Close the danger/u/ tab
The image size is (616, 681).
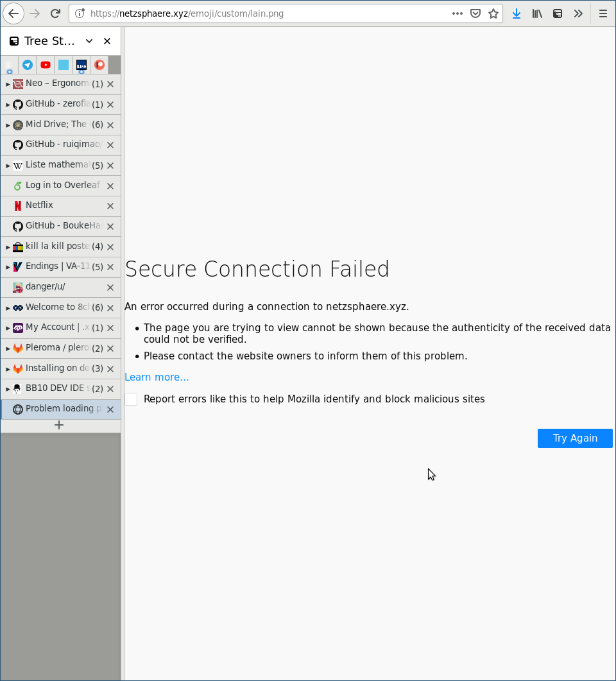coord(110,288)
